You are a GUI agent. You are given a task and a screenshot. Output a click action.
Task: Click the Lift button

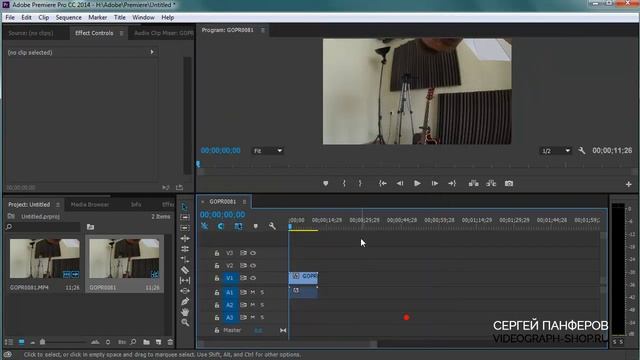coord(473,184)
